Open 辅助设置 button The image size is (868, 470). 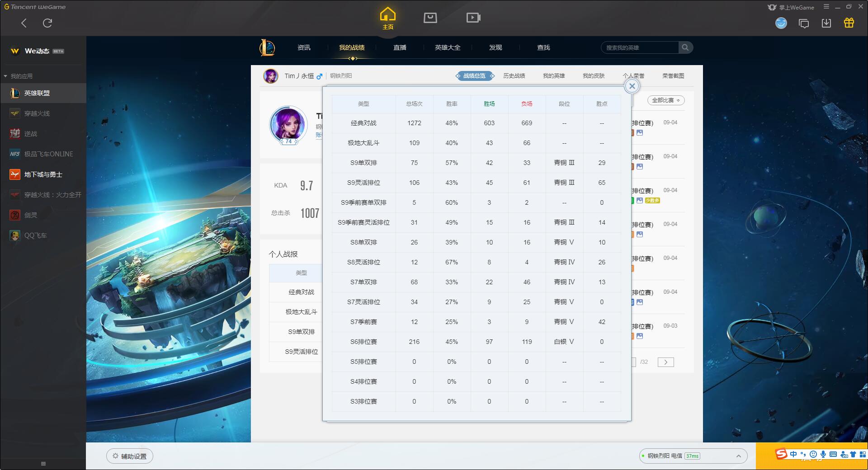(x=130, y=456)
